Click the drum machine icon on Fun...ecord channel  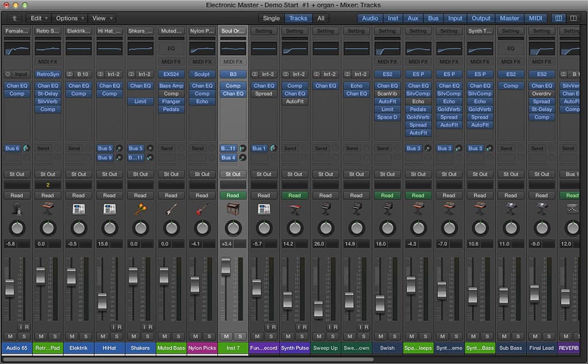264,209
